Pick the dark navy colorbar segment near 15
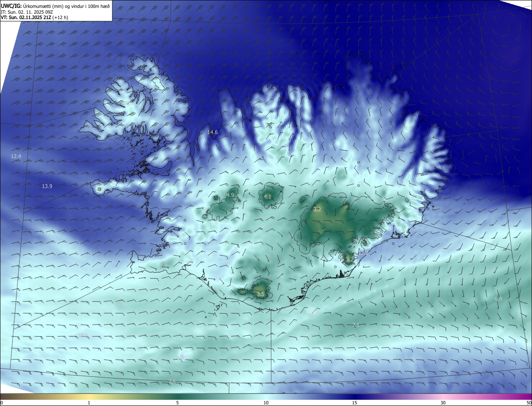532x406 pixels. [355, 396]
